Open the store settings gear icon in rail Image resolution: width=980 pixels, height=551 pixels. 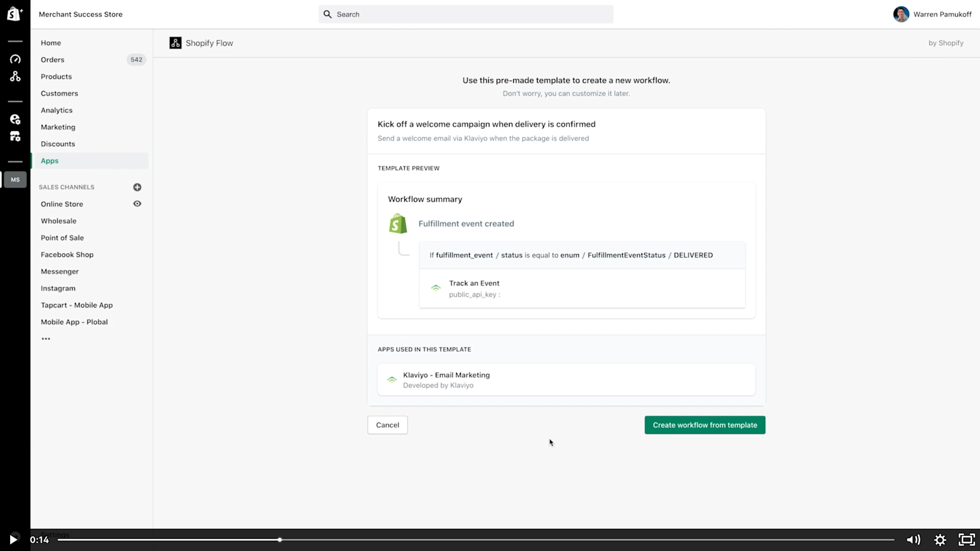[15, 136]
